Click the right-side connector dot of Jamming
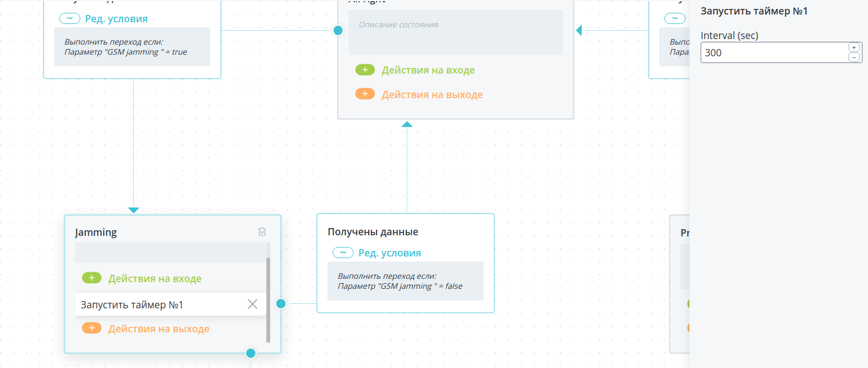 (x=281, y=303)
